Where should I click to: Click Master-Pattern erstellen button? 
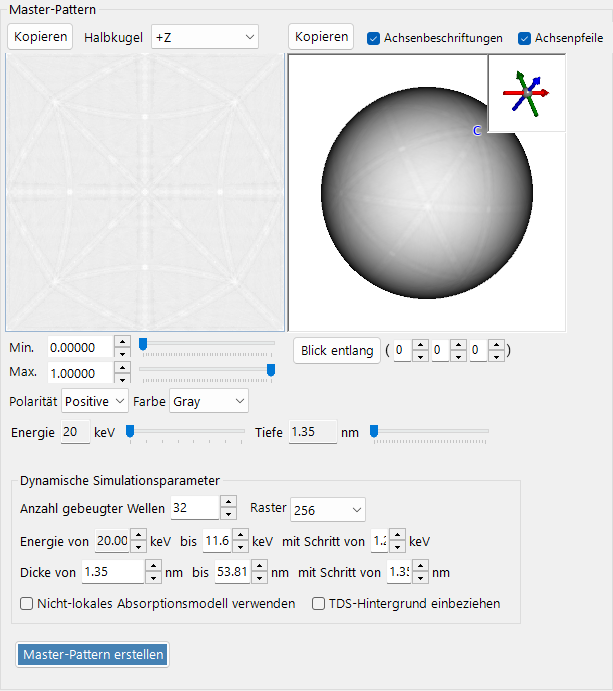click(x=93, y=654)
